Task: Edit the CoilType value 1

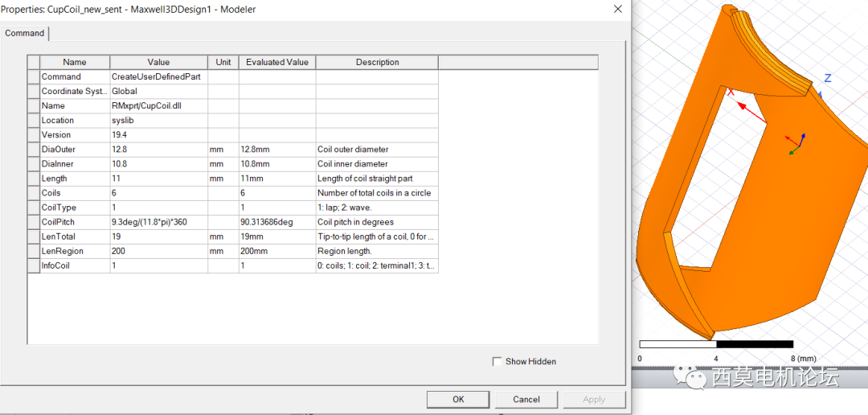Action: click(x=159, y=207)
